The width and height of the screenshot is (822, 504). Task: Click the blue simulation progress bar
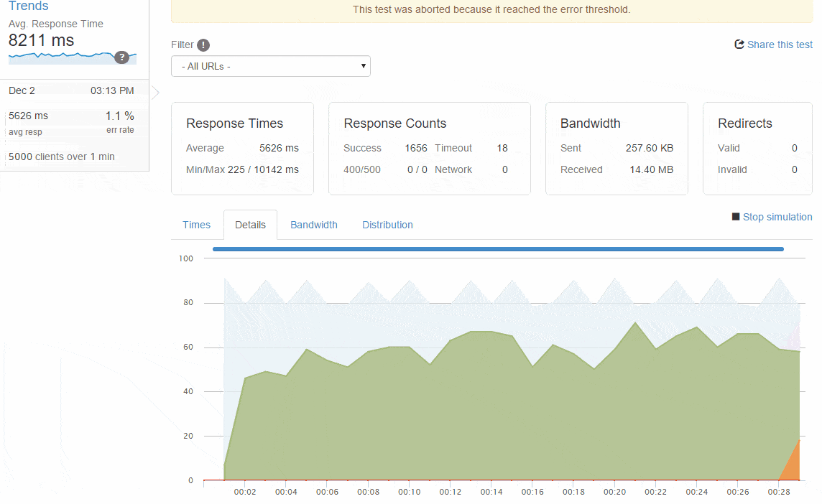pos(498,249)
